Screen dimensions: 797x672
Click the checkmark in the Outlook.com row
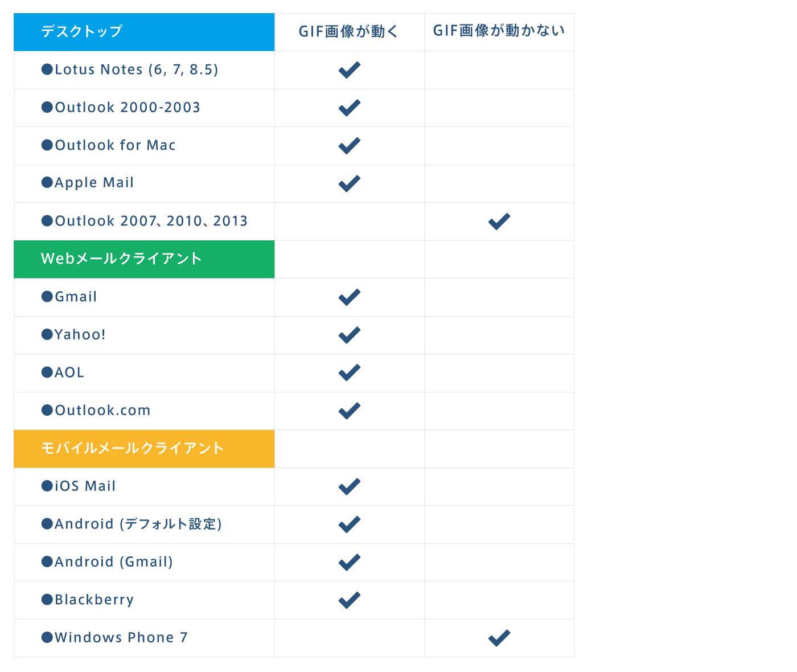coord(349,411)
